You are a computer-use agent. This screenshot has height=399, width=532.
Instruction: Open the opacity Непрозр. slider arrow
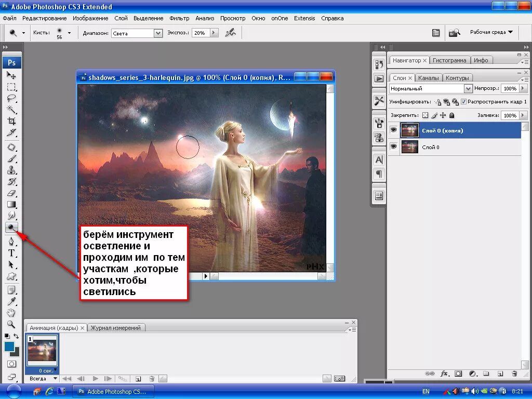(523, 88)
